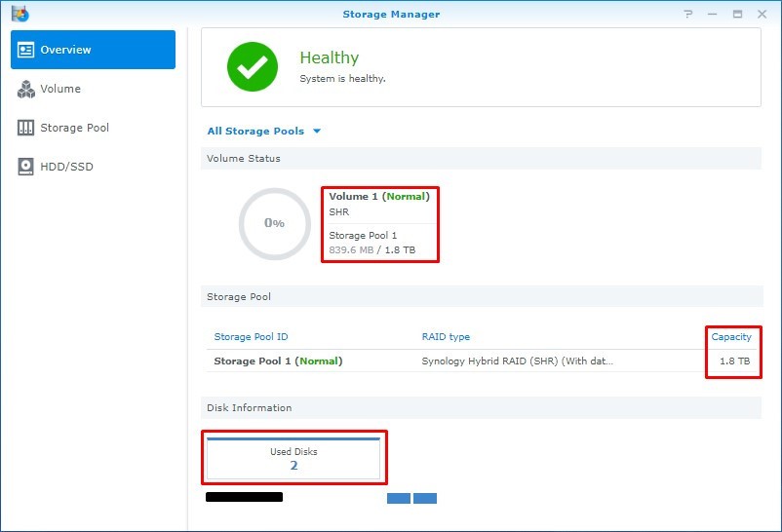
Task: Click the green healthy checkmark icon
Action: [x=253, y=67]
